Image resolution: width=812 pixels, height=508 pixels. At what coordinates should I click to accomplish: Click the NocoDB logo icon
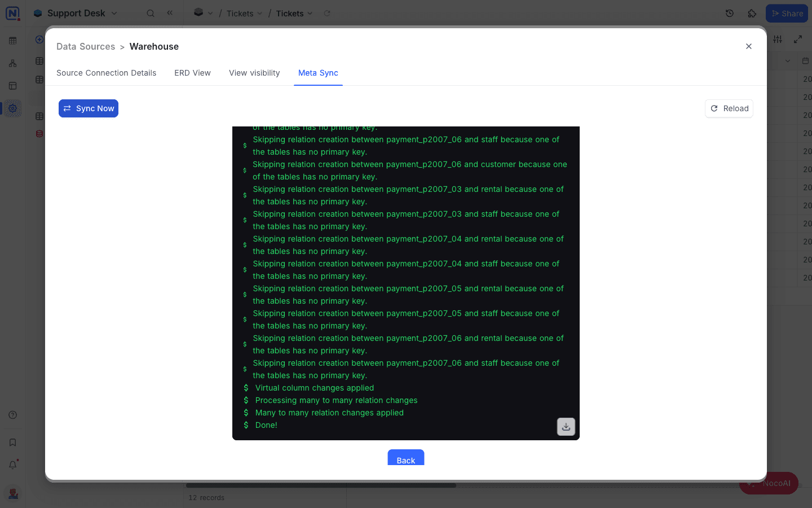[x=12, y=13]
